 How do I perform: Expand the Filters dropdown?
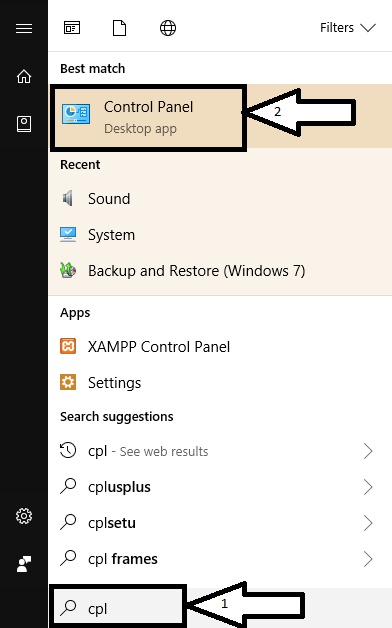pyautogui.click(x=348, y=28)
